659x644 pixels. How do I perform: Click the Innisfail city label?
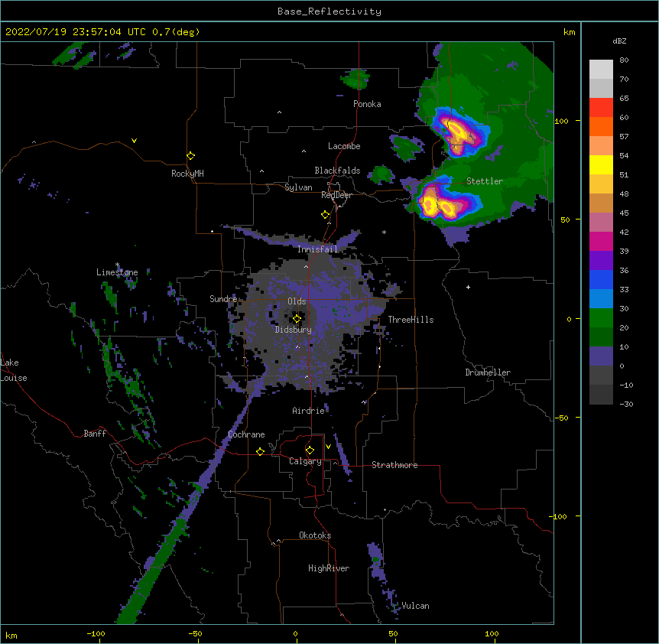click(317, 249)
